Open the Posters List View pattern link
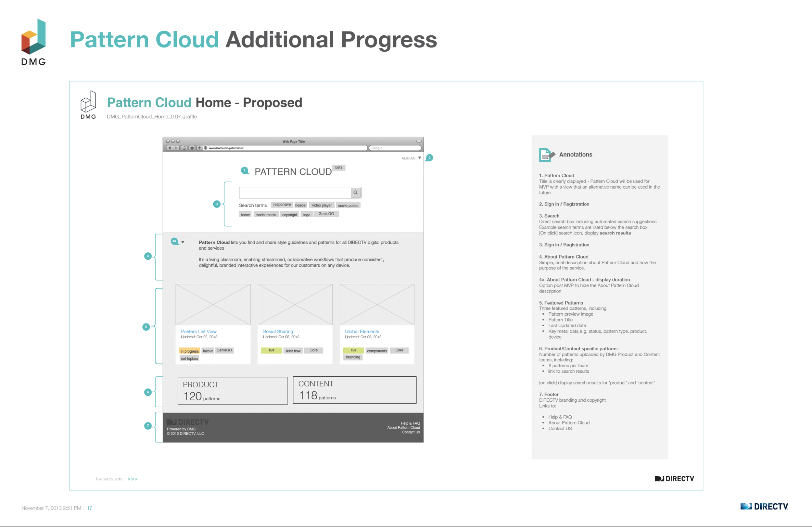Viewport: 812px width, 527px height. click(198, 332)
